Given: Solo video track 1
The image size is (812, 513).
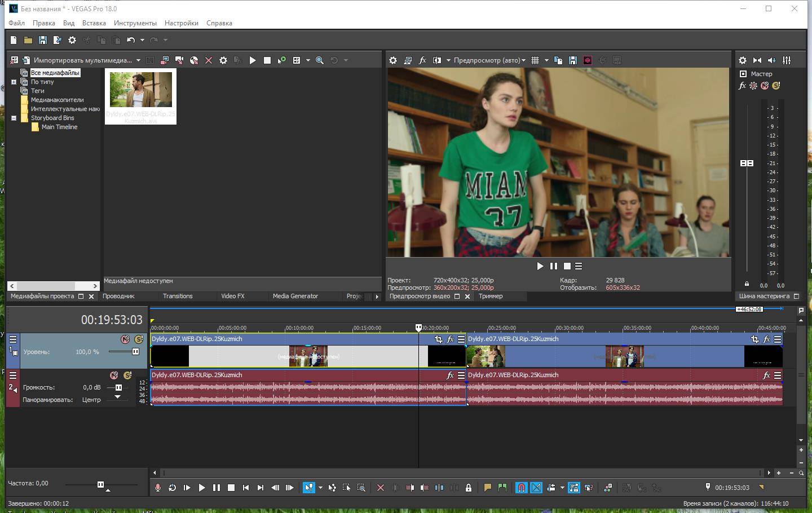Looking at the screenshot, I should point(139,339).
